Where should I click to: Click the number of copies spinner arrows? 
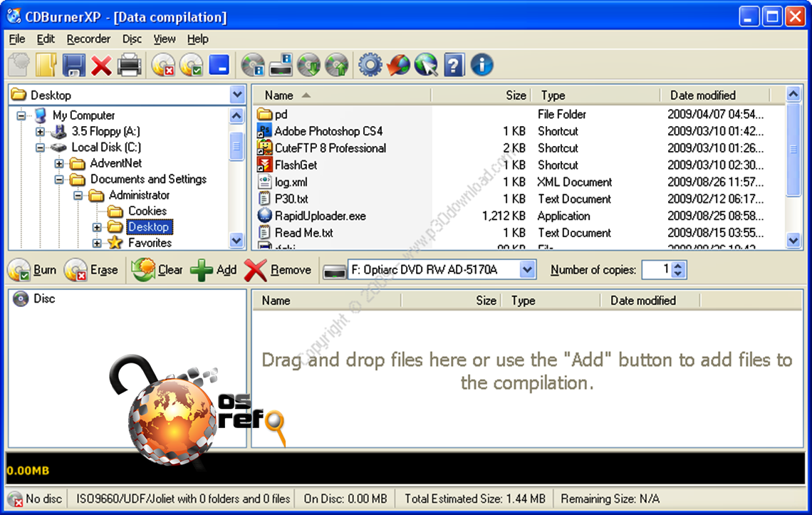coord(678,269)
